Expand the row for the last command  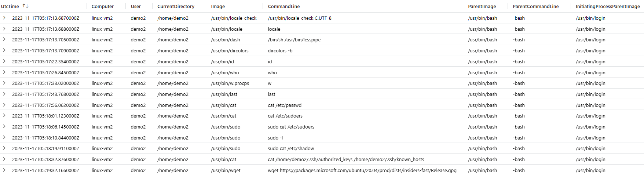tap(4, 94)
